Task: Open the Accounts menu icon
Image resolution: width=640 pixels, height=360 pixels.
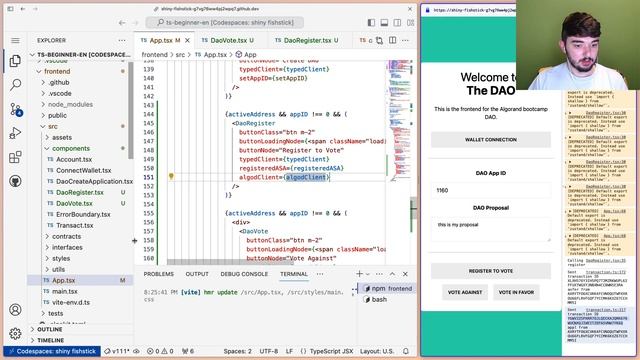Action: [15, 310]
